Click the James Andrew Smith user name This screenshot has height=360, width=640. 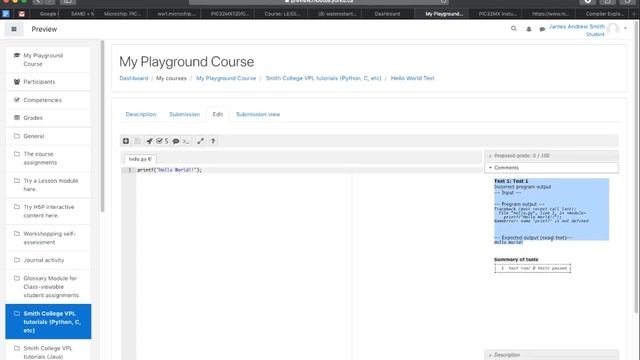(576, 27)
